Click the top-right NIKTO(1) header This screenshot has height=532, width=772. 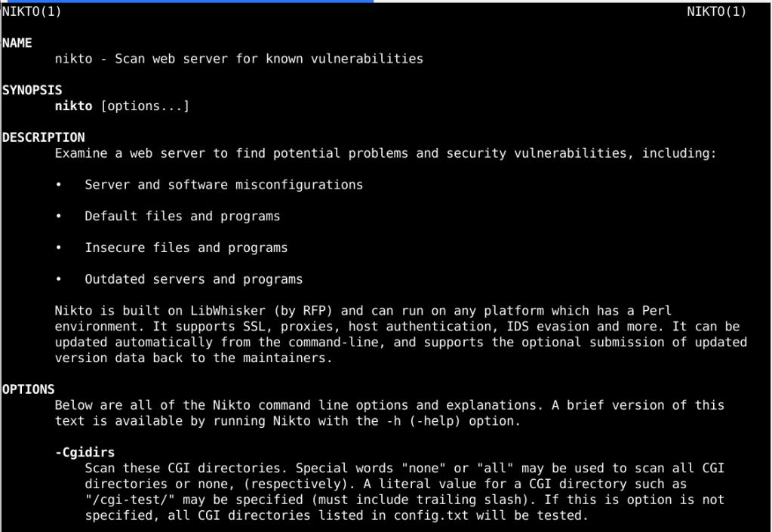716,11
